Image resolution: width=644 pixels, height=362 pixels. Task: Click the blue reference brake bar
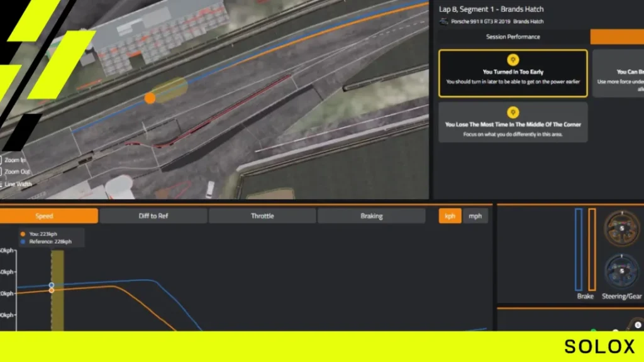click(579, 250)
